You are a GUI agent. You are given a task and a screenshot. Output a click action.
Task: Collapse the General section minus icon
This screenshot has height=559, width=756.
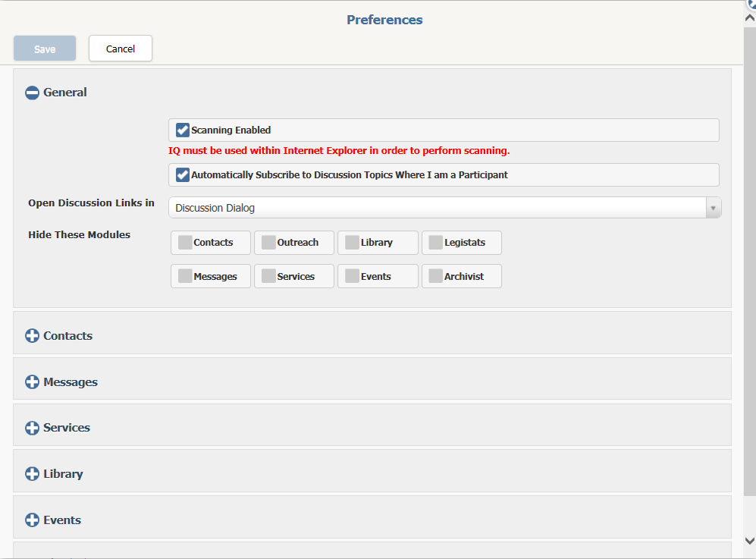tap(32, 93)
